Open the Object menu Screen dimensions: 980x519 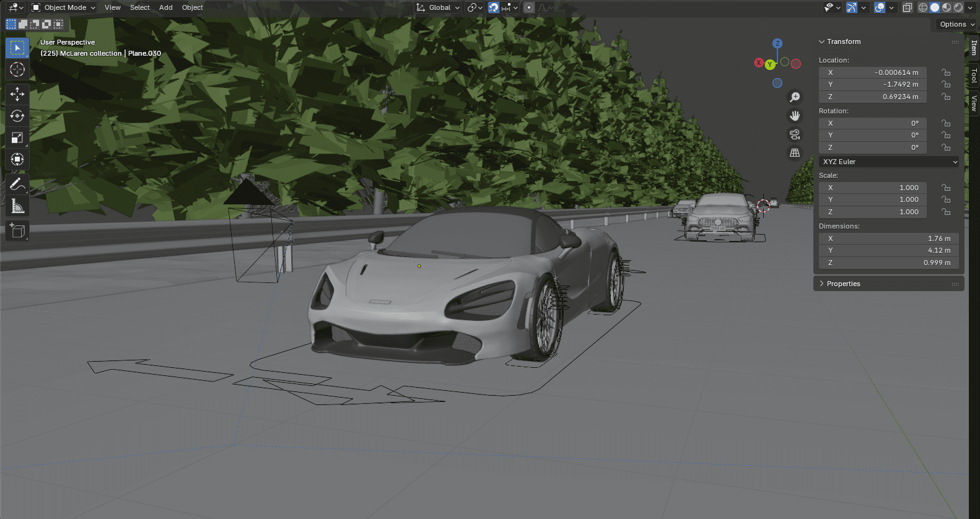tap(193, 7)
